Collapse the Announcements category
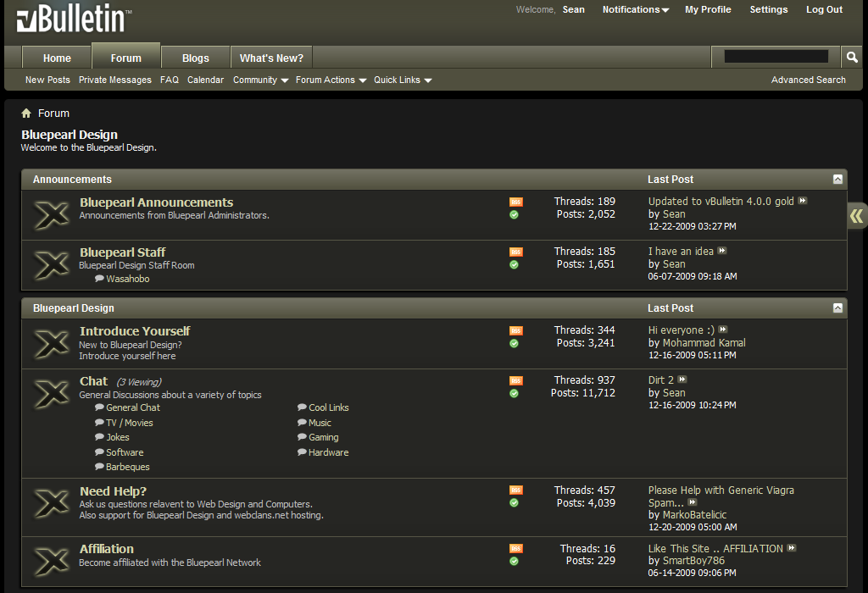The width and height of the screenshot is (868, 593). tap(837, 180)
